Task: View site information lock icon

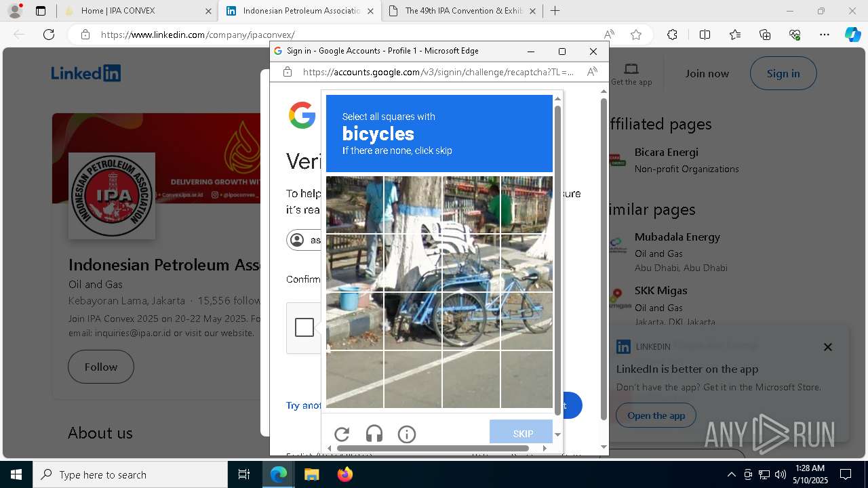Action: click(x=85, y=35)
